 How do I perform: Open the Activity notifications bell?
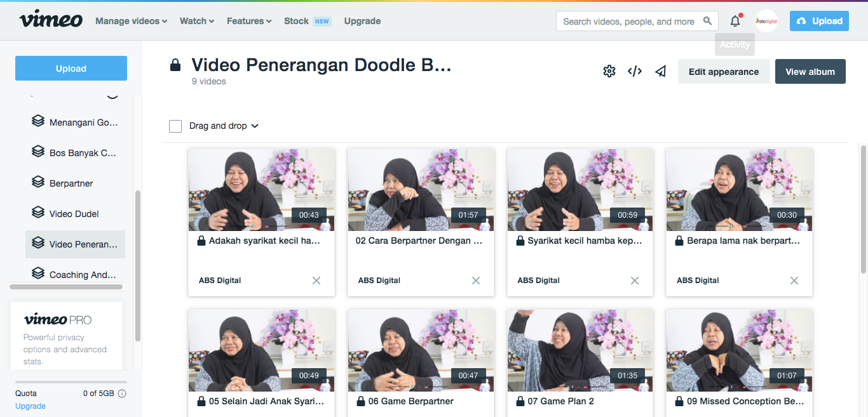(735, 21)
